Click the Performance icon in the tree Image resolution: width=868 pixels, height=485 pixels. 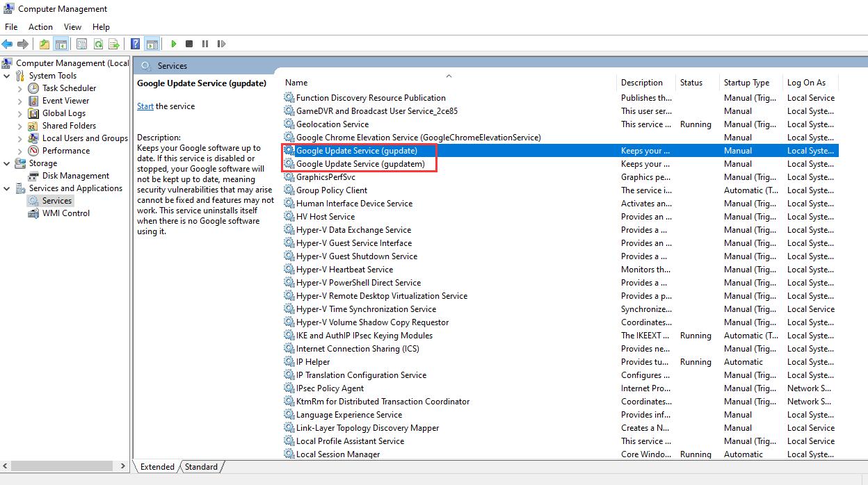tap(33, 151)
